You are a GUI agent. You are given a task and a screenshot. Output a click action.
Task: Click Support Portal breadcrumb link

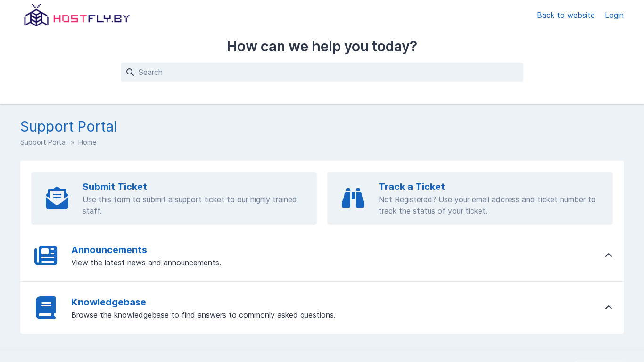tap(43, 142)
